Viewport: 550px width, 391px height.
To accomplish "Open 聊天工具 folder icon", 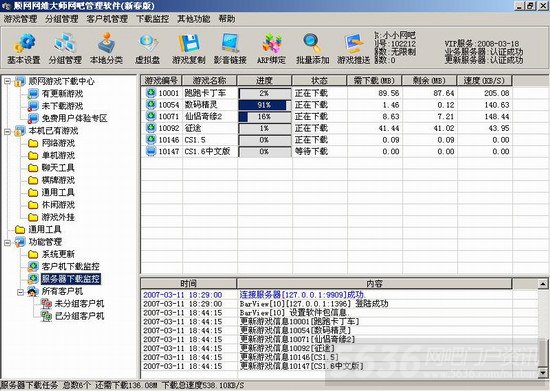I will pyautogui.click(x=33, y=168).
